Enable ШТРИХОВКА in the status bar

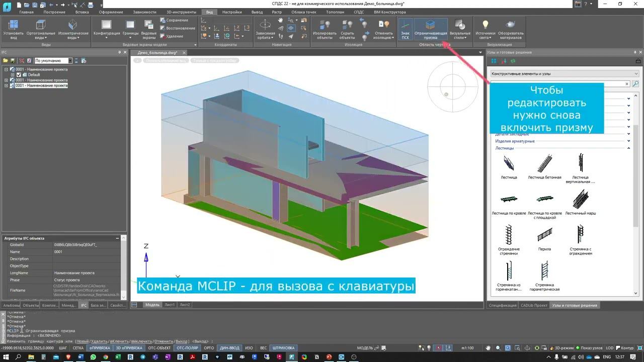point(283,347)
